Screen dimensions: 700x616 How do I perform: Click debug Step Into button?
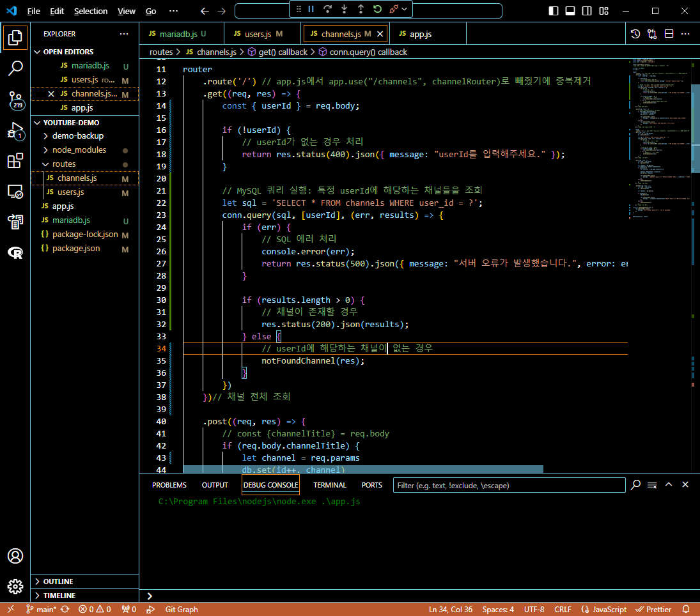[344, 9]
